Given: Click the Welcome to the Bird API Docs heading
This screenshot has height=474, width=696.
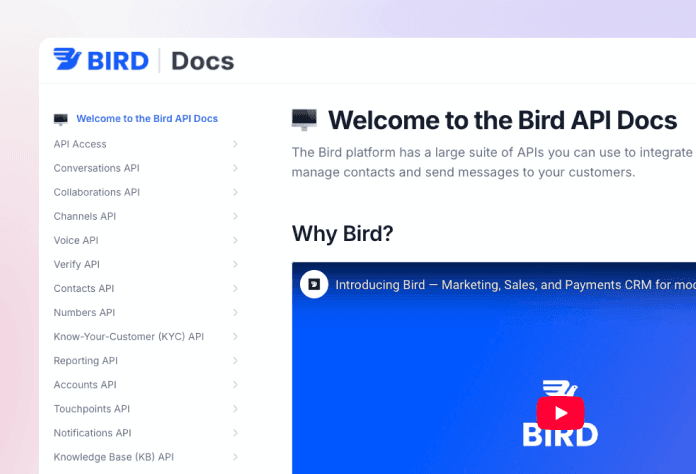Looking at the screenshot, I should (502, 120).
